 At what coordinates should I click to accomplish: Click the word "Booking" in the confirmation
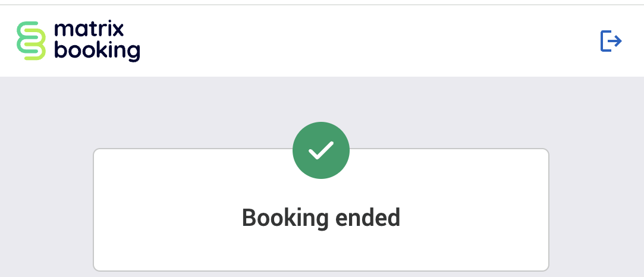tap(285, 218)
